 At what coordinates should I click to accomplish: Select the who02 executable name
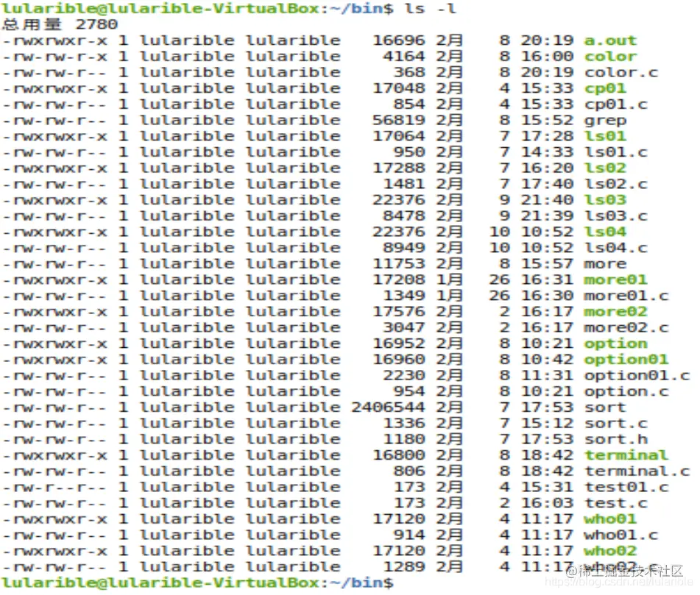(609, 551)
